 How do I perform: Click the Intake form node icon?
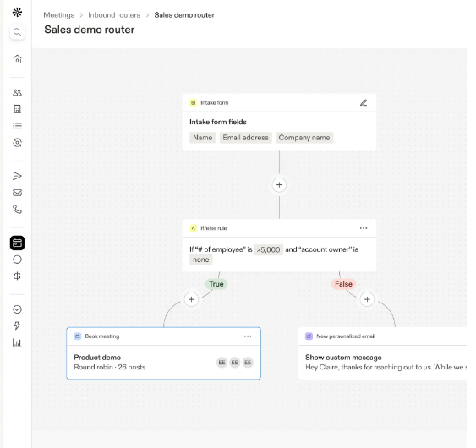(193, 103)
